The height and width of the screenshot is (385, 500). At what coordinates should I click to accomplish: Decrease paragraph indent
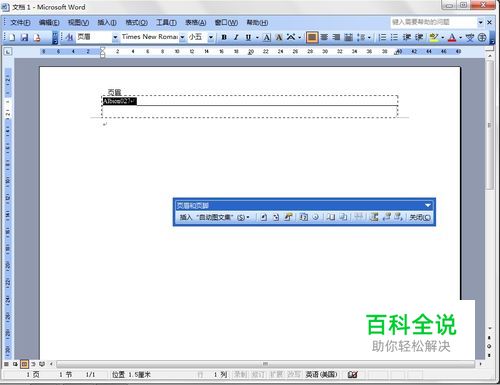pos(407,37)
